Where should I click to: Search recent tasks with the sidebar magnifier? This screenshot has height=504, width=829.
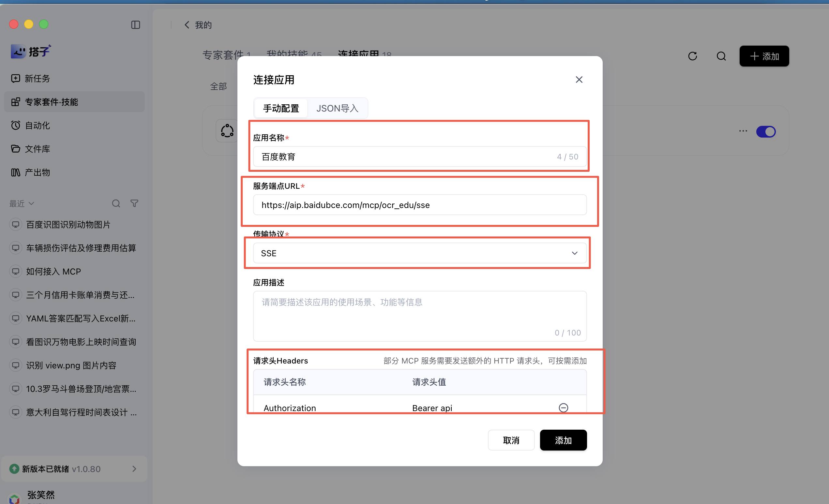pyautogui.click(x=116, y=203)
